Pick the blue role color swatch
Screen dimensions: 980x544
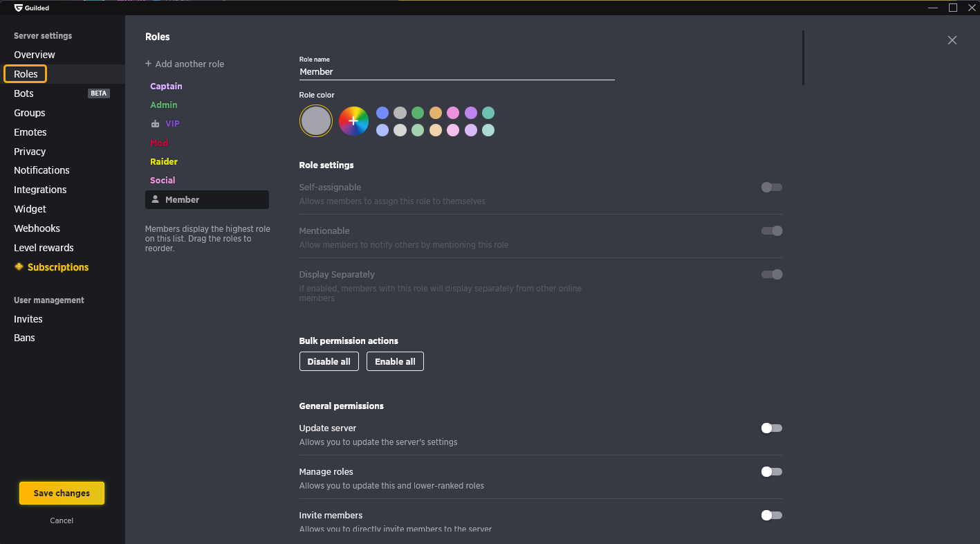pos(382,113)
